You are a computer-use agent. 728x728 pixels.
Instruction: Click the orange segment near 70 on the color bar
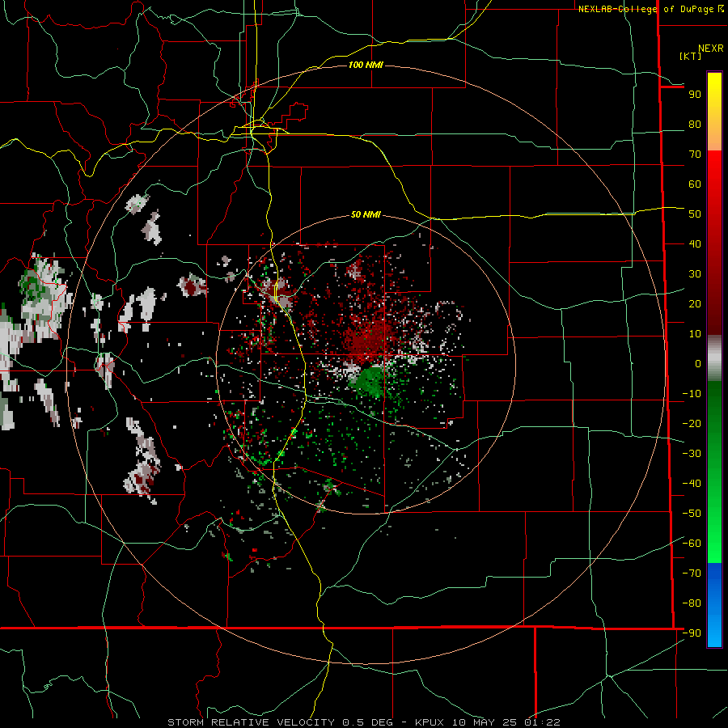point(714,139)
